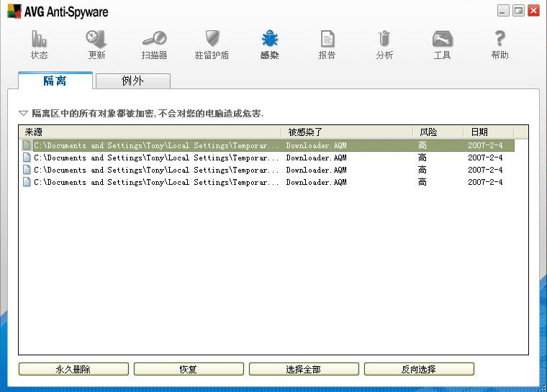This screenshot has width=547, height=392.
Task: Sort list by 来源 column header
Action: [150, 132]
